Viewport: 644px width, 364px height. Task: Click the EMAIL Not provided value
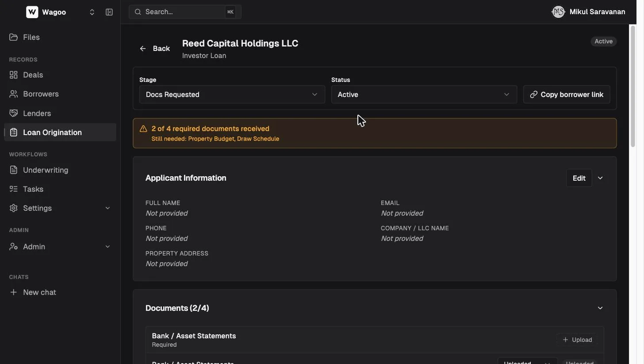coord(402,213)
